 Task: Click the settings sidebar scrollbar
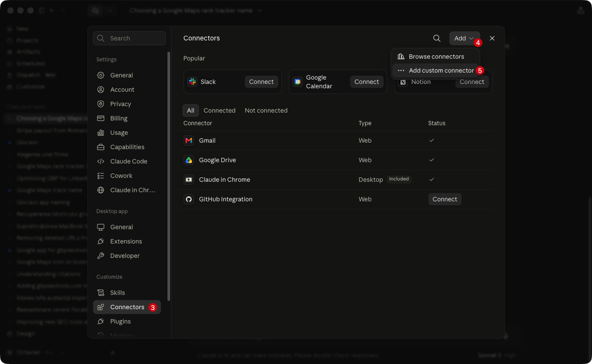pos(169,176)
